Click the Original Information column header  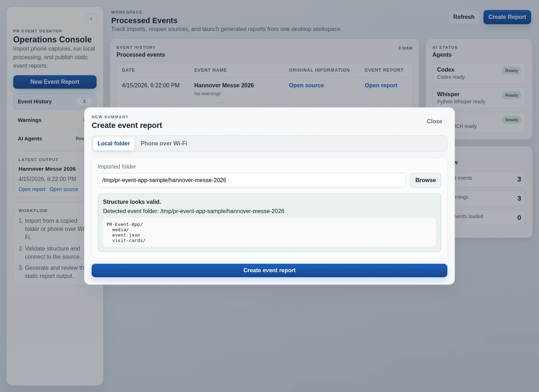click(x=319, y=70)
